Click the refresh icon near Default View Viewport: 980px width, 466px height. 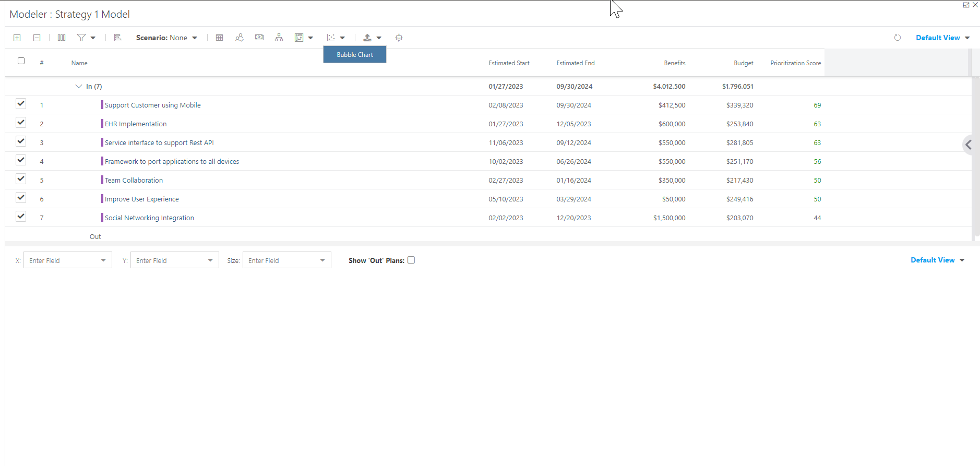point(898,38)
